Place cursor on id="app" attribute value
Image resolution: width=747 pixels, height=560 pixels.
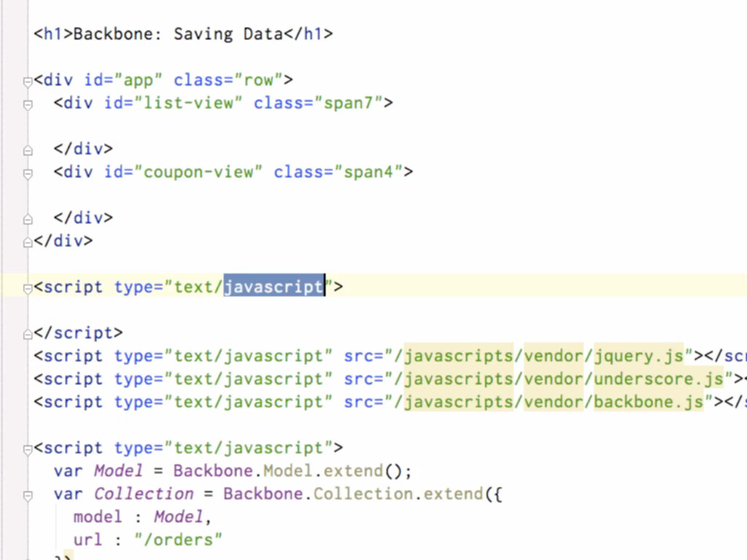click(138, 80)
